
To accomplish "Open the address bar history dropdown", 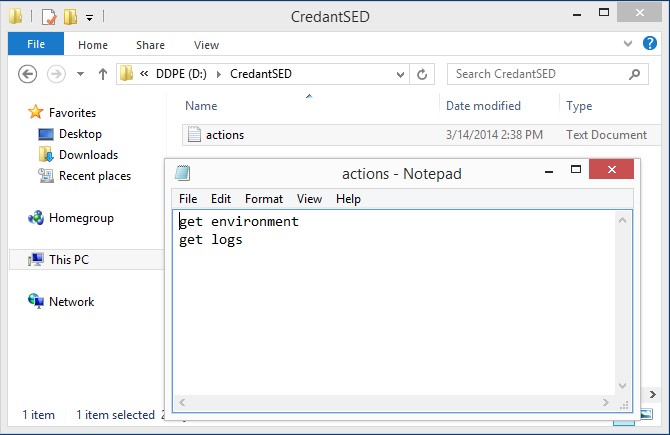I will [400, 74].
